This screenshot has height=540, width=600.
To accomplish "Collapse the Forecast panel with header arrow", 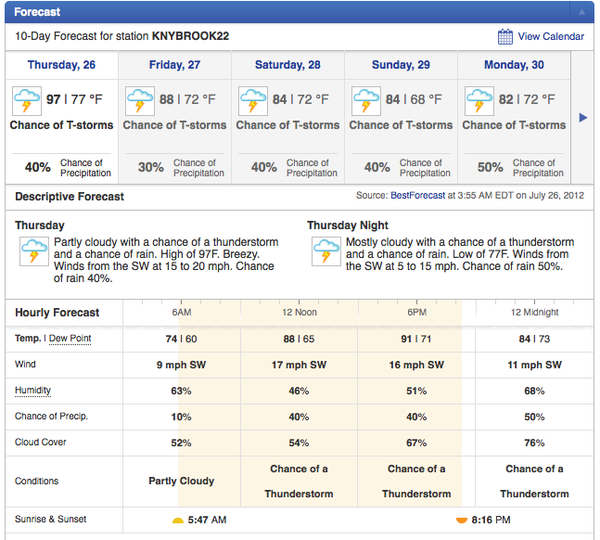I will pos(582,12).
